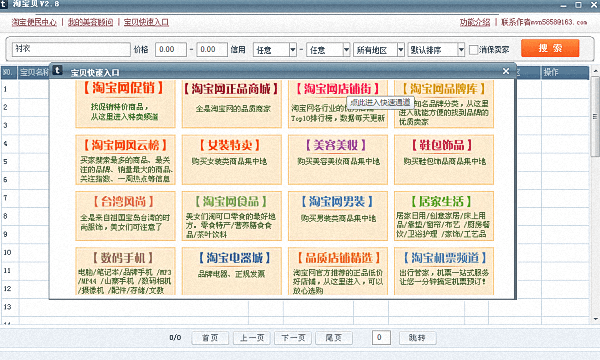Viewport: 600px width, 360px height.
Task: Click the 跳转 jump button
Action: click(417, 338)
